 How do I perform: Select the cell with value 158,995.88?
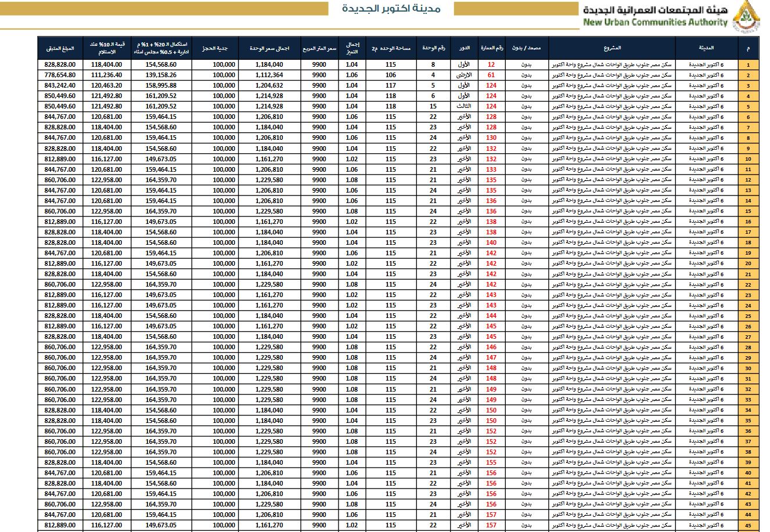(161, 86)
